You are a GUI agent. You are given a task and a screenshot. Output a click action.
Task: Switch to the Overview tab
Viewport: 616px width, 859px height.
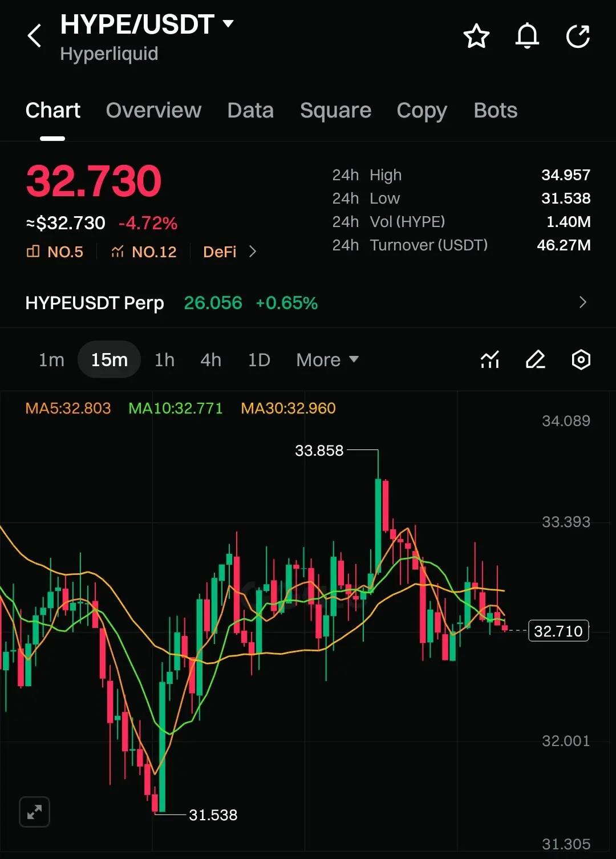153,110
